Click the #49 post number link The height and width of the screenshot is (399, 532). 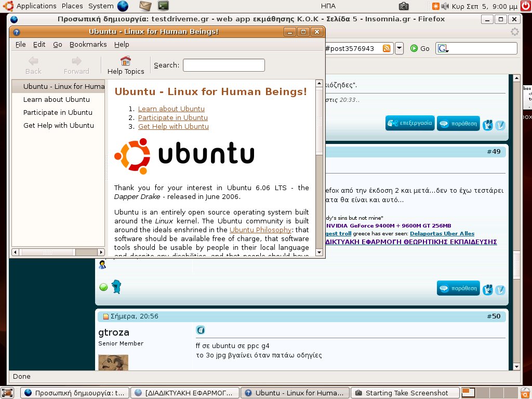point(494,152)
